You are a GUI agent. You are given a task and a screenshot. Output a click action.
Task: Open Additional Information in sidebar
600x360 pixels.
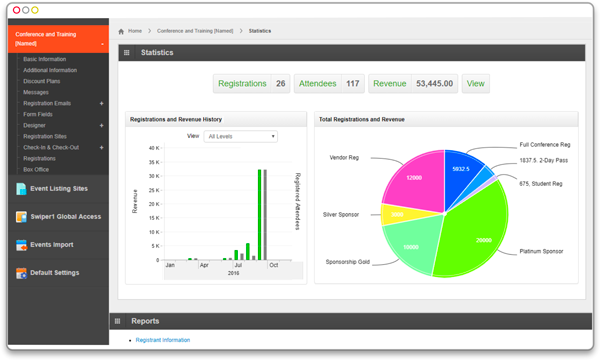[50, 70]
